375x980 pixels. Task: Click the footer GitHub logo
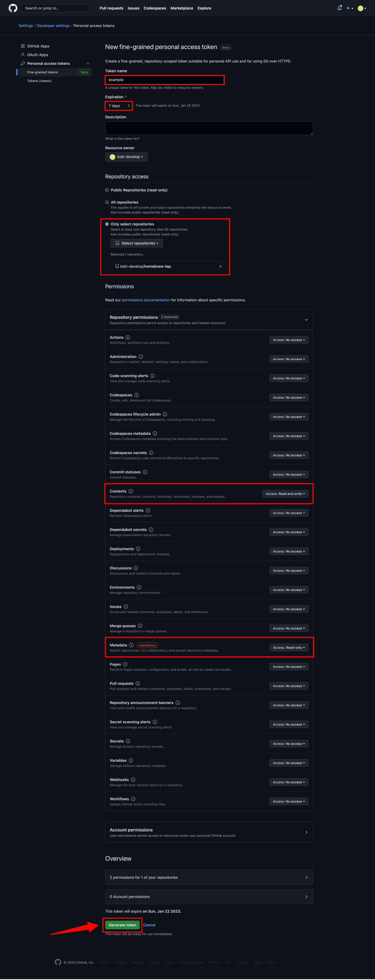tap(58, 962)
